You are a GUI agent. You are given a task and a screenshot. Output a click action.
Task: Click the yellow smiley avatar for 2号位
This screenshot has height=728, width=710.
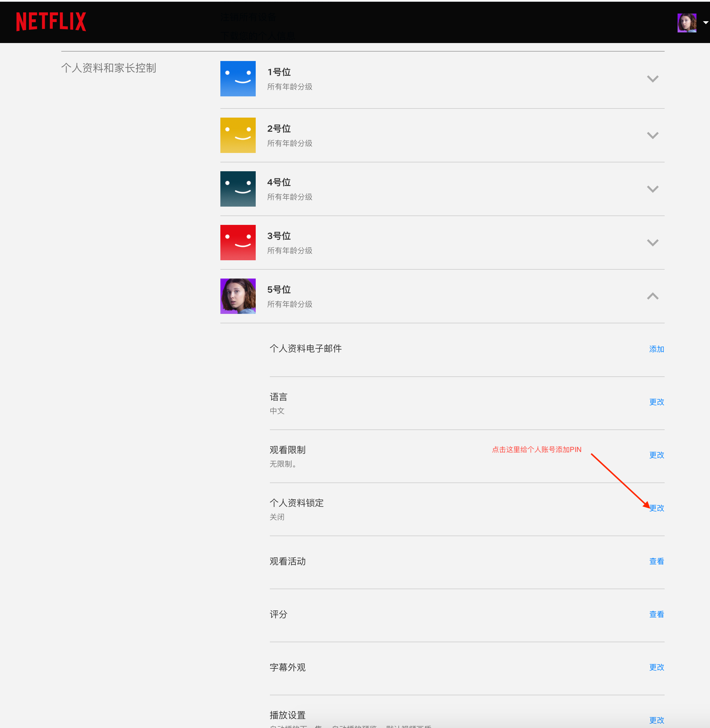[238, 136]
